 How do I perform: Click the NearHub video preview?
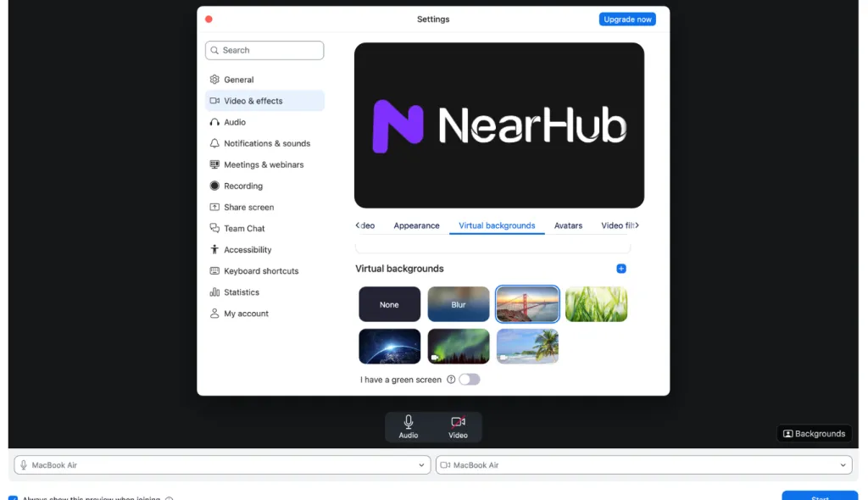coord(499,125)
